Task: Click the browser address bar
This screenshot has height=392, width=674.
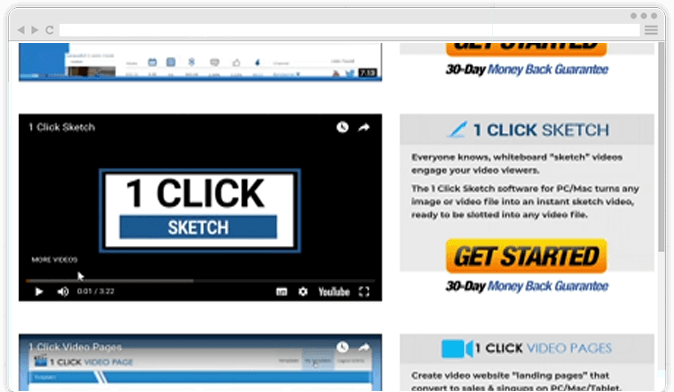Action: click(349, 30)
